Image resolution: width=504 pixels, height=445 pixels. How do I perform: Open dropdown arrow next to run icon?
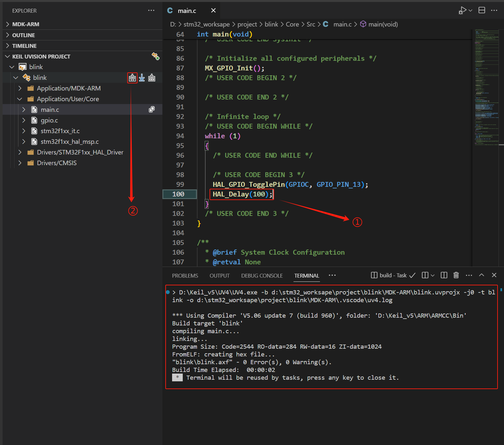point(470,10)
